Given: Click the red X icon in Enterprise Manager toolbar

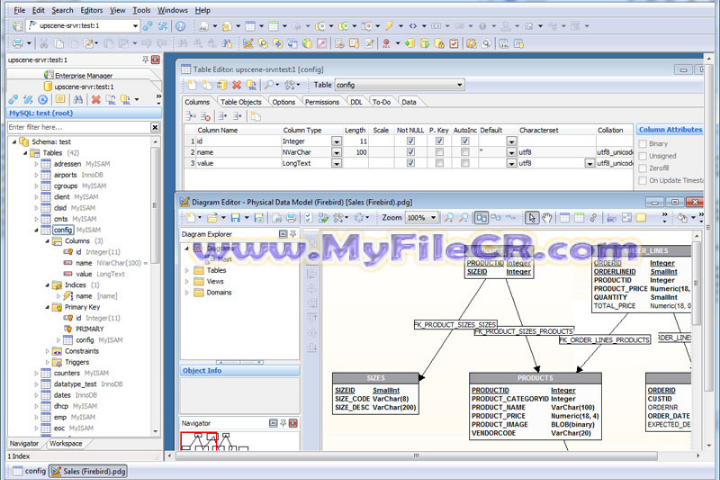Looking at the screenshot, I should click(x=96, y=100).
